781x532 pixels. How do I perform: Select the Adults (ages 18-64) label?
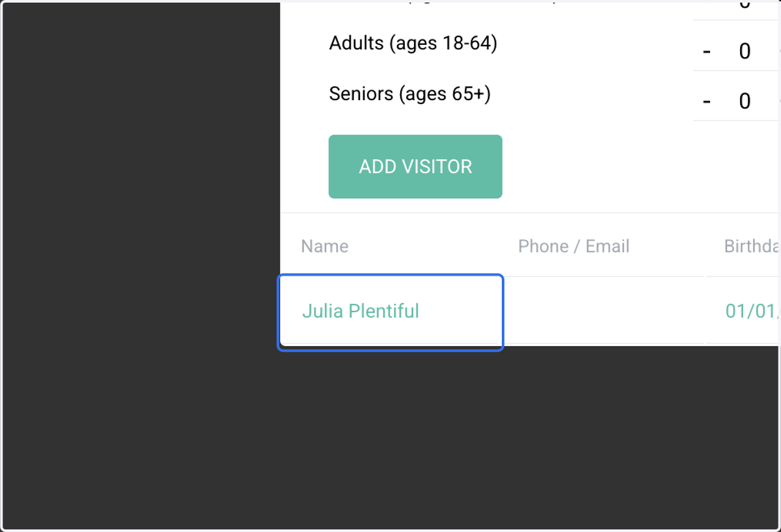coord(413,44)
